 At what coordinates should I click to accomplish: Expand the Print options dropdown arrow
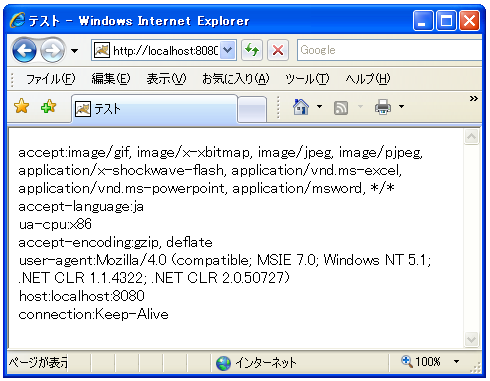(401, 107)
